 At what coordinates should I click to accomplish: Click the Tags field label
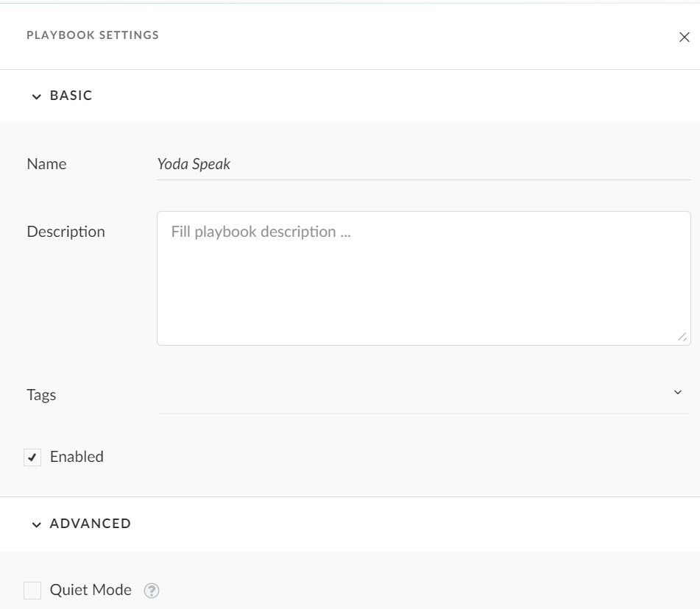41,395
